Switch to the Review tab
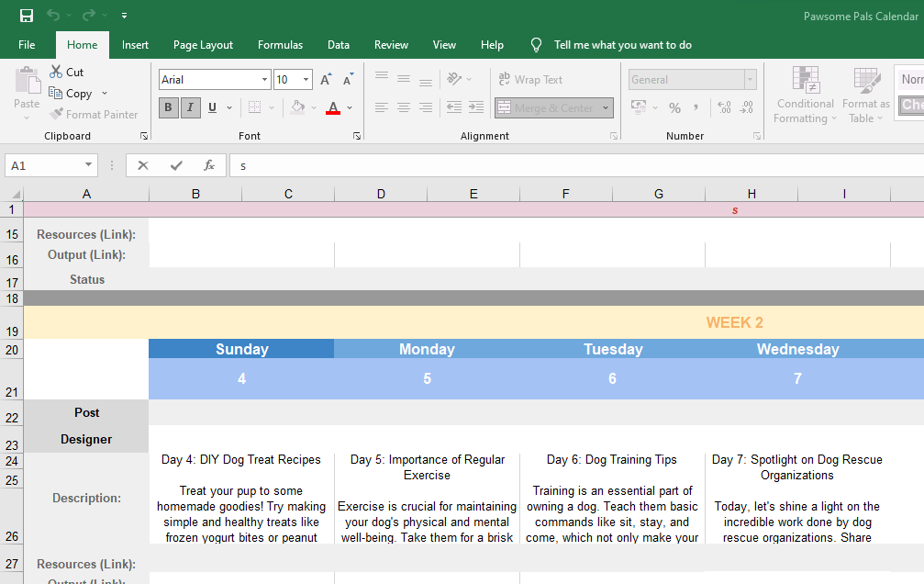The height and width of the screenshot is (584, 924). pyautogui.click(x=391, y=45)
